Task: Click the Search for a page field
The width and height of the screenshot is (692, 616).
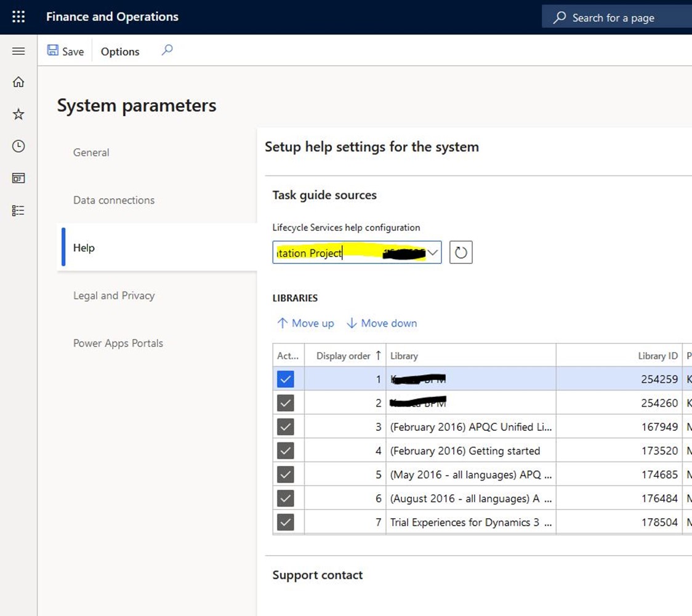Action: [x=617, y=18]
